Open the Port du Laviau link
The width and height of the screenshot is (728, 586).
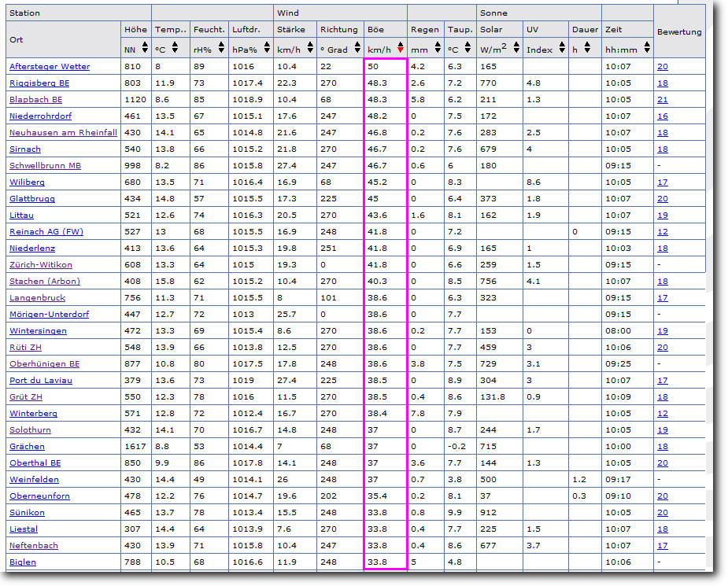(x=41, y=381)
